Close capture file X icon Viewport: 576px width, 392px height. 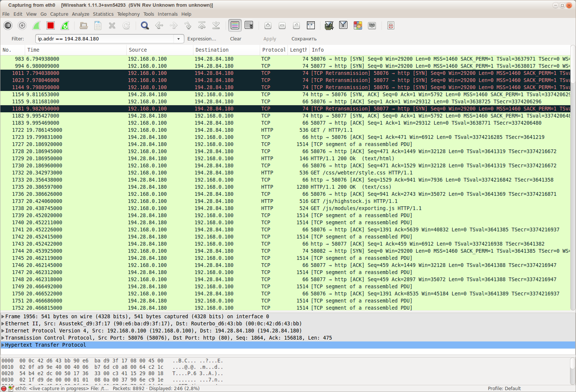112,25
